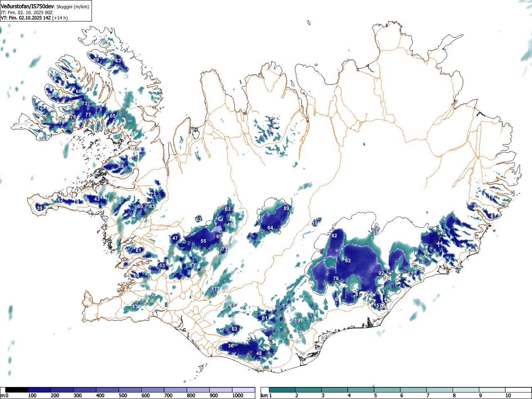Click the '80' visibility value on the map
The image size is (532, 399).
click(140, 207)
